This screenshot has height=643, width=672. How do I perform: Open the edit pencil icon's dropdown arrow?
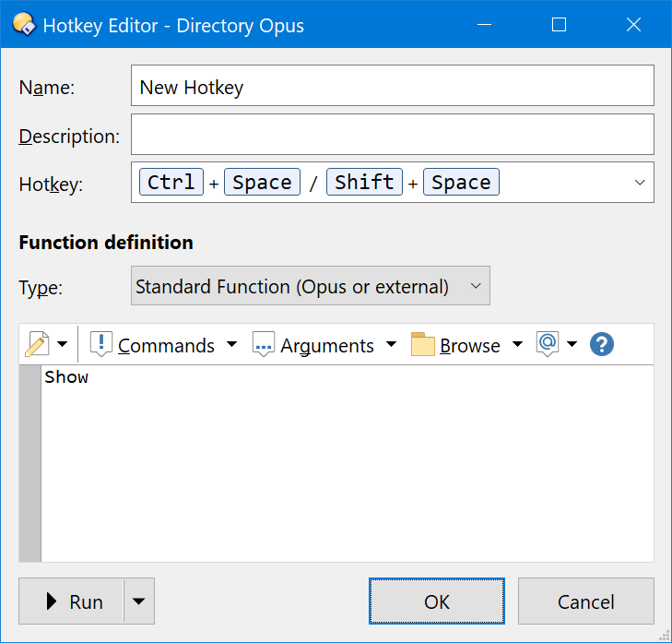click(x=62, y=344)
